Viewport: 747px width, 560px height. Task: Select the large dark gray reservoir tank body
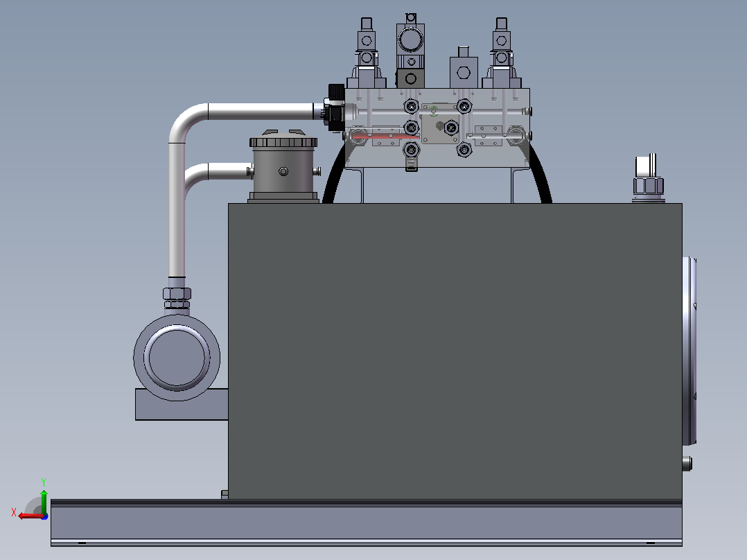pos(455,351)
